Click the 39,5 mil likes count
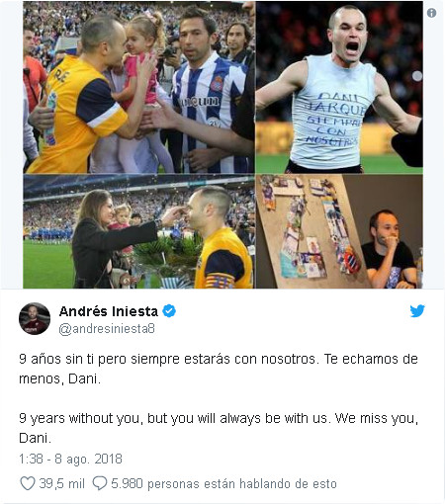The width and height of the screenshot is (445, 504). point(62,483)
